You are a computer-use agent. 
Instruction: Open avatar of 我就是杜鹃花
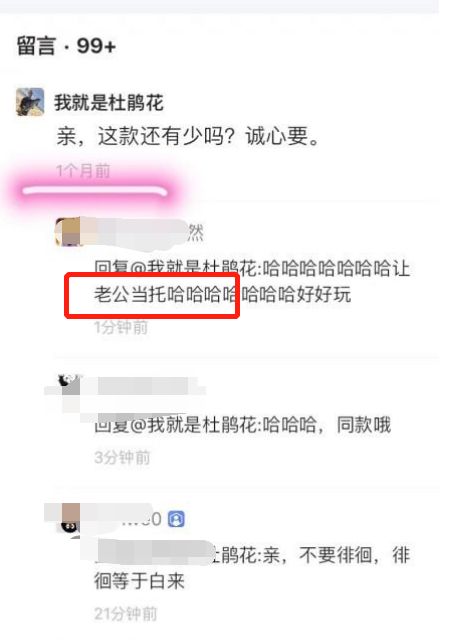[x=30, y=102]
